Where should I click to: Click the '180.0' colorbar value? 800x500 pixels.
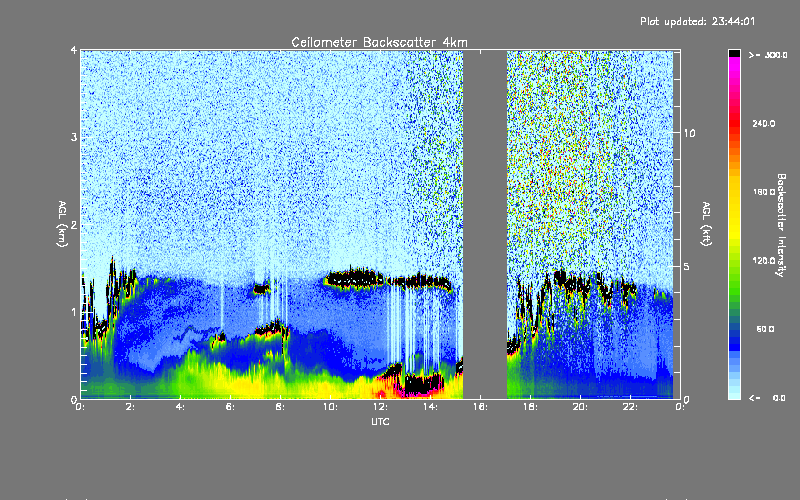click(x=764, y=192)
